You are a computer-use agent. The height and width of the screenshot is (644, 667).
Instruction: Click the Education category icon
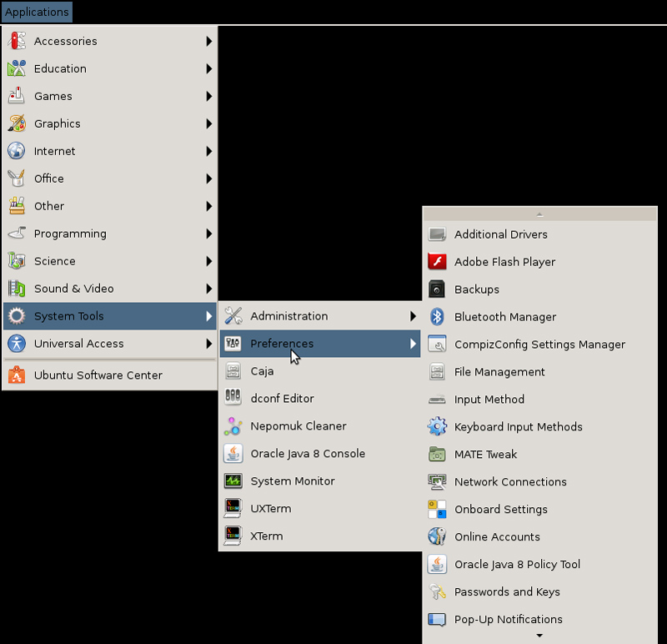tap(17, 68)
